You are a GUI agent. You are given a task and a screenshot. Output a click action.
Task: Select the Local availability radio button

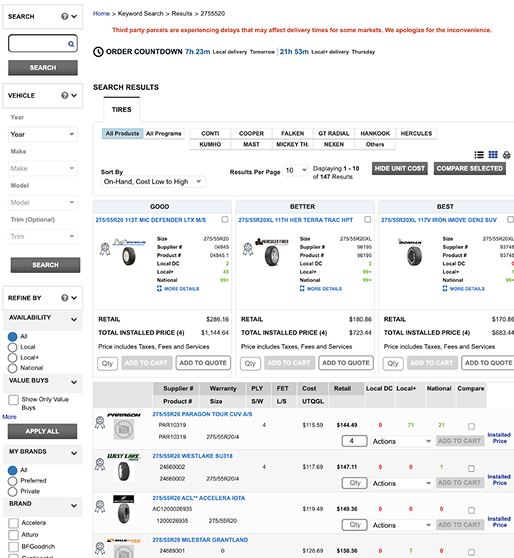(12, 347)
